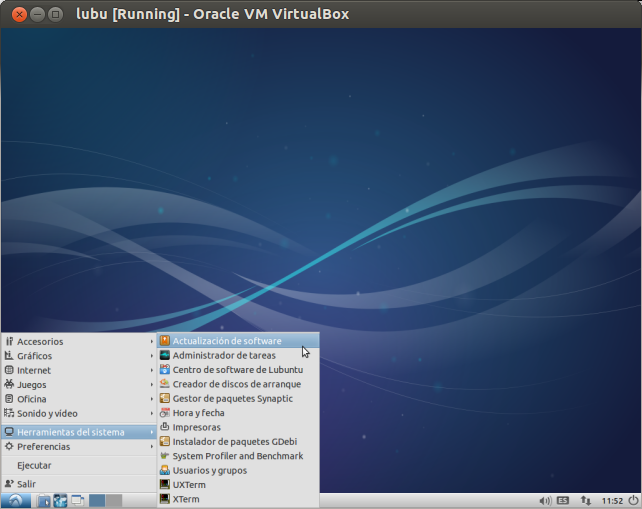
Task: Expand the Preferencias submenu
Action: [x=44, y=447]
